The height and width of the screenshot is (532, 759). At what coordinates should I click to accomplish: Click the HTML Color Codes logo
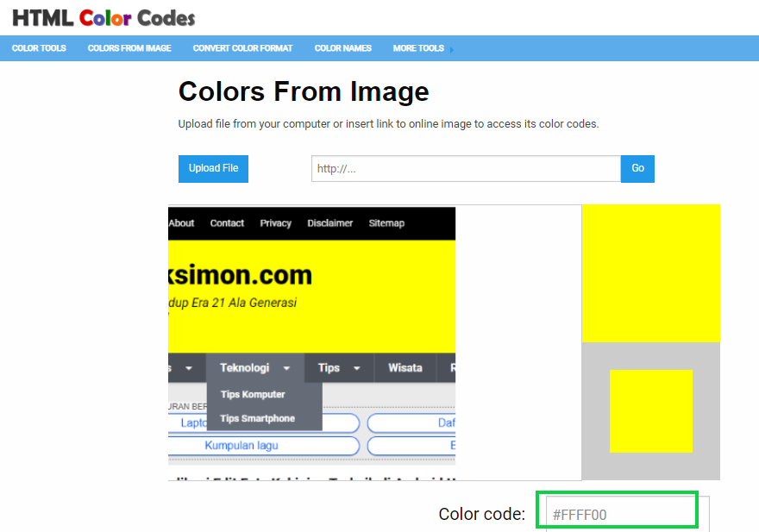pyautogui.click(x=103, y=18)
